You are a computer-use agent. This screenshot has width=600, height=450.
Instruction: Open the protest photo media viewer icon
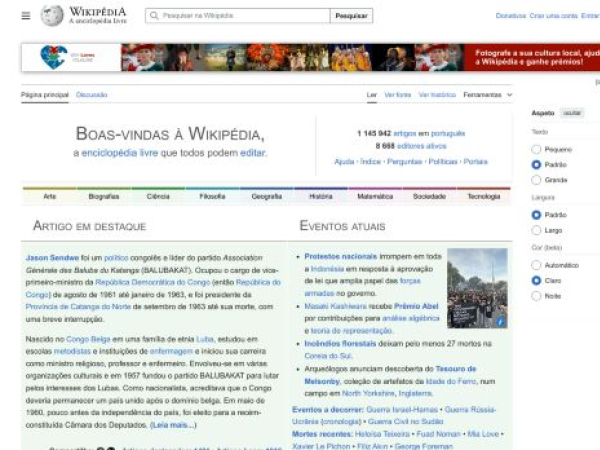(x=500, y=322)
